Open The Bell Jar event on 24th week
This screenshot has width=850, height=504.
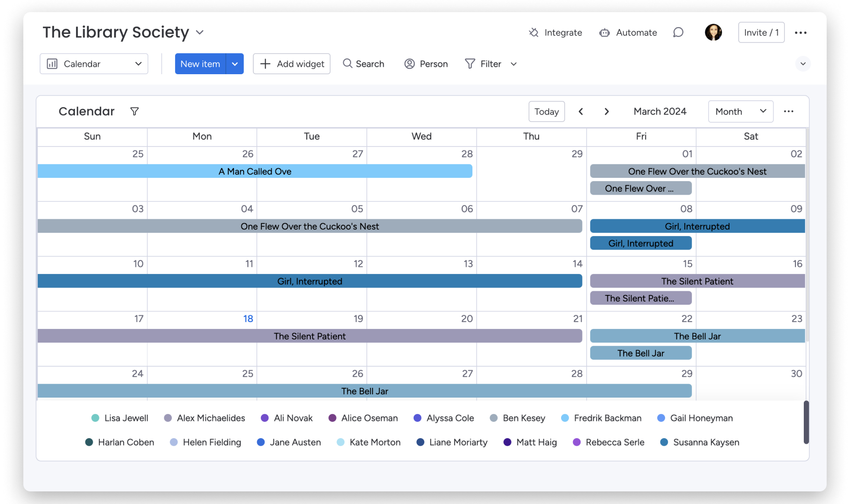(x=365, y=391)
